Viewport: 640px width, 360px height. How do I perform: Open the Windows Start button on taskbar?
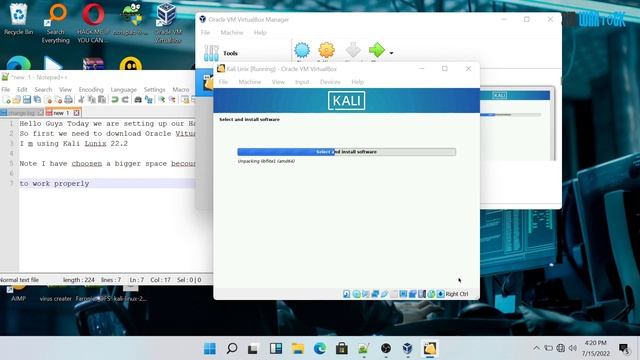[210, 349]
